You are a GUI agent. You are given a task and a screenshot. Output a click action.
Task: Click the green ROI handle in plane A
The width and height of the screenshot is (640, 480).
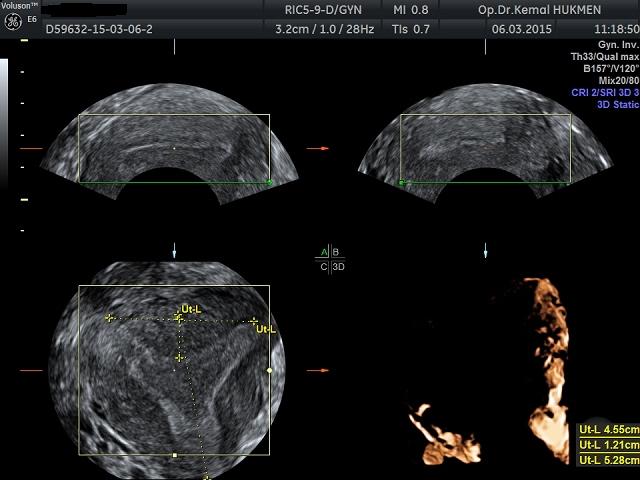(x=269, y=182)
